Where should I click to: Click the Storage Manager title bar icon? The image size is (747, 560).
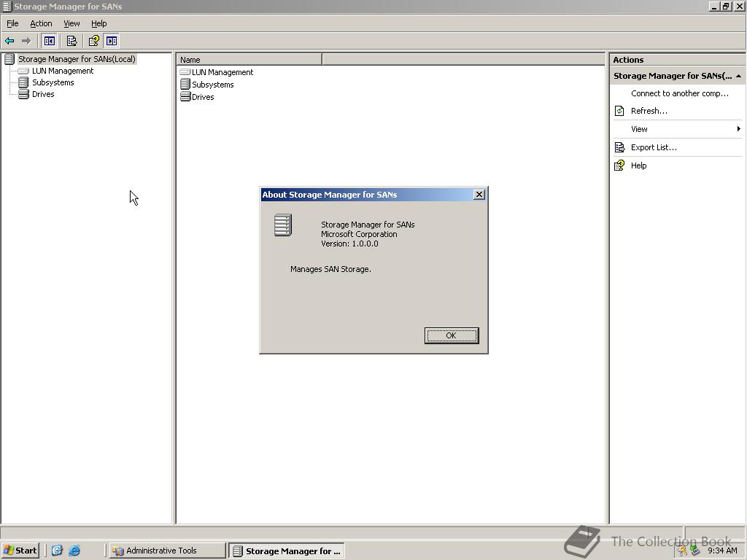(x=7, y=6)
